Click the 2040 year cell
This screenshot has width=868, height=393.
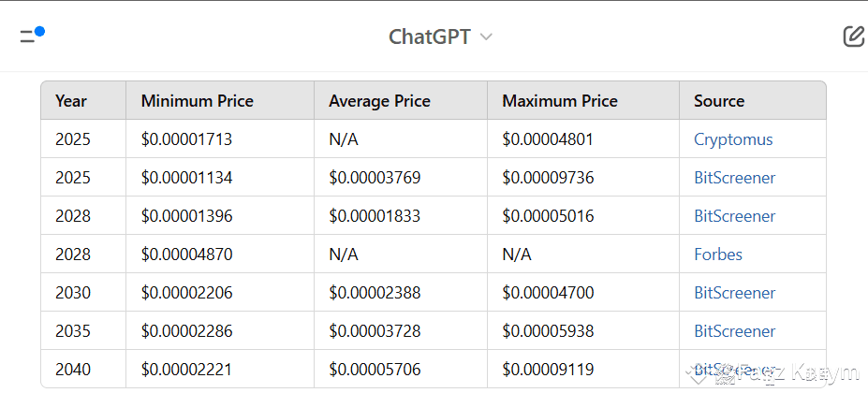73,370
